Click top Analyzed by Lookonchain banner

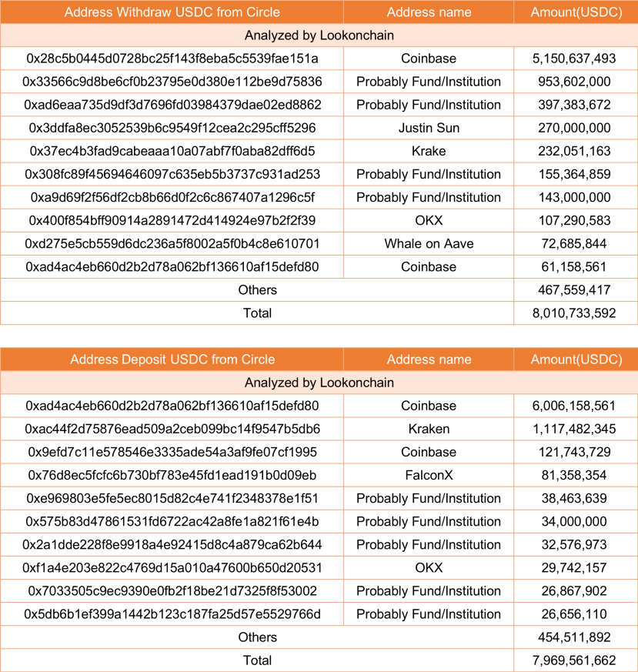pos(319,35)
